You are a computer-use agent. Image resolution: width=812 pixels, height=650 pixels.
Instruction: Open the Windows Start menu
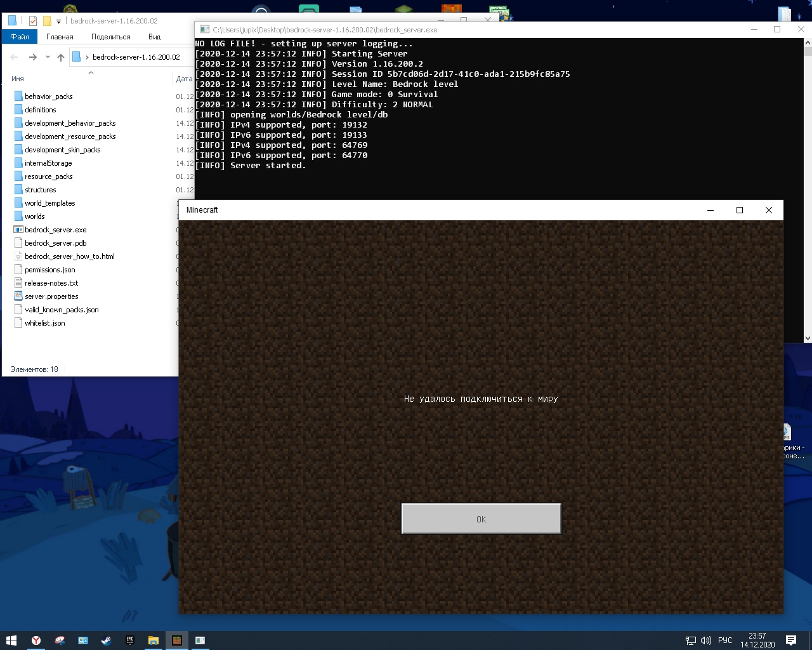pos(11,640)
